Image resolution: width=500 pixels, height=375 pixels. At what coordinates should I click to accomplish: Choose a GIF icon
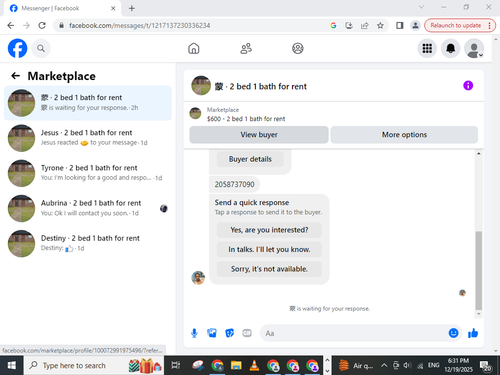click(x=247, y=333)
